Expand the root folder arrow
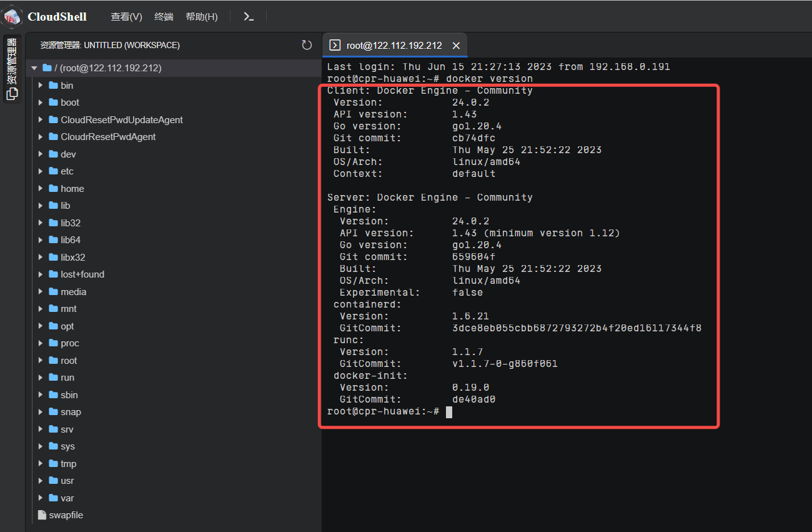The width and height of the screenshot is (812, 532). [41, 361]
